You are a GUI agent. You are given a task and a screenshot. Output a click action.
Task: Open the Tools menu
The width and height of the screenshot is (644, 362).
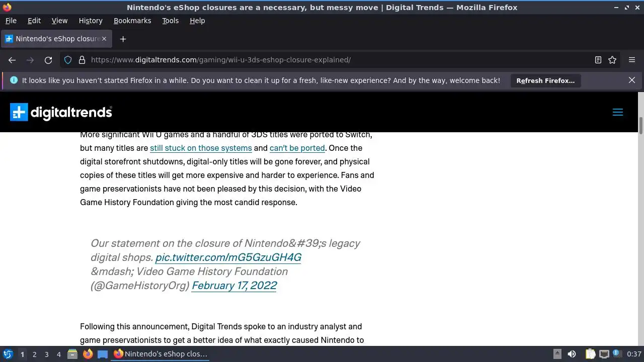point(170,21)
